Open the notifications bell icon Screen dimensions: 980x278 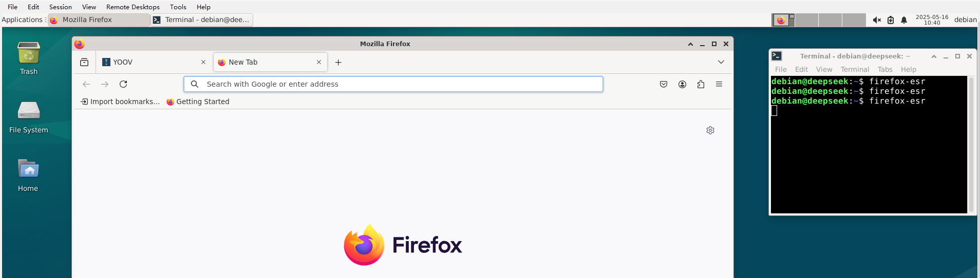point(904,20)
